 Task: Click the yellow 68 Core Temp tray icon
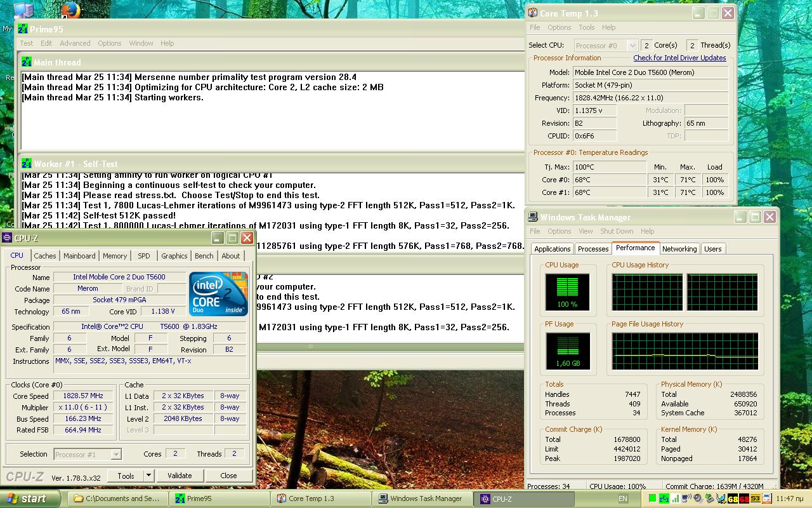733,498
